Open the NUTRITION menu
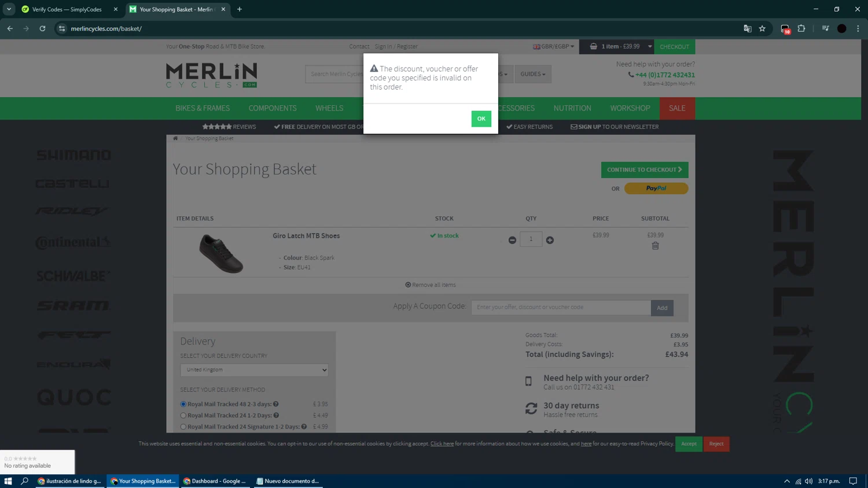The image size is (868, 488). [572, 108]
